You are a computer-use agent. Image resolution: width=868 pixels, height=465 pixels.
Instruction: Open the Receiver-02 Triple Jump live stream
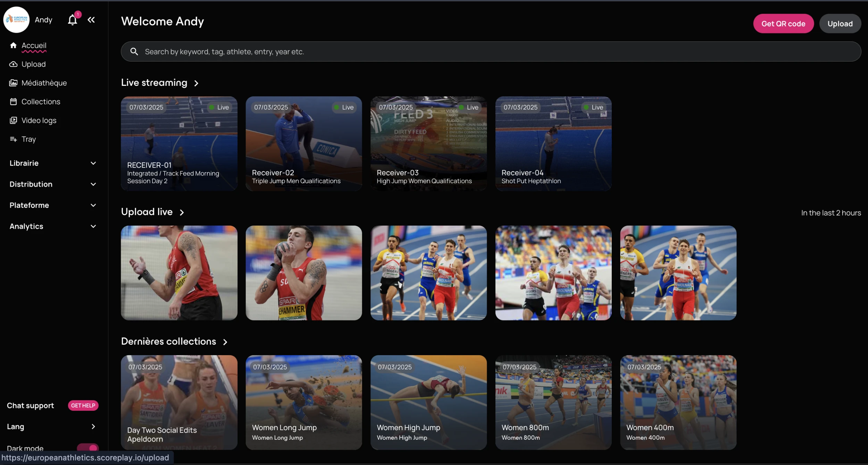coord(303,144)
